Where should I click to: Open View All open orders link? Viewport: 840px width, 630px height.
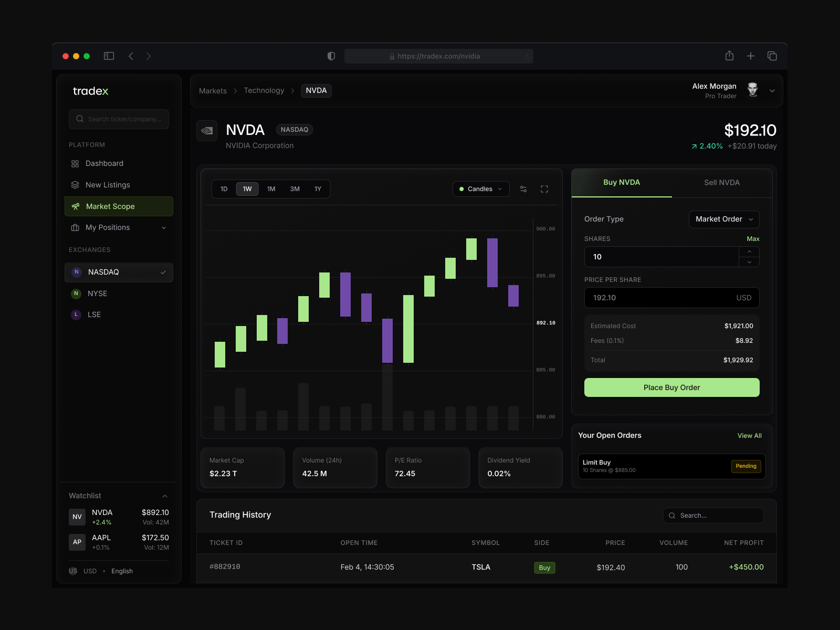(x=750, y=435)
